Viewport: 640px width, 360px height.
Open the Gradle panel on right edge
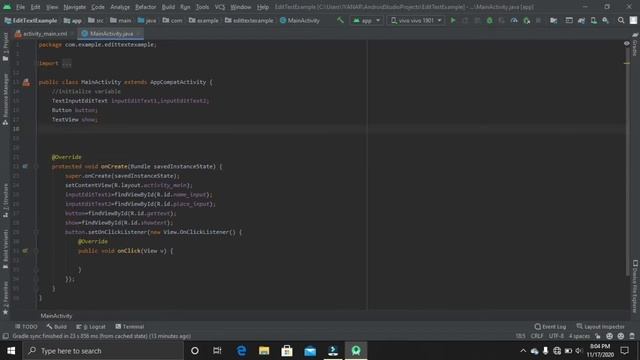635,45
